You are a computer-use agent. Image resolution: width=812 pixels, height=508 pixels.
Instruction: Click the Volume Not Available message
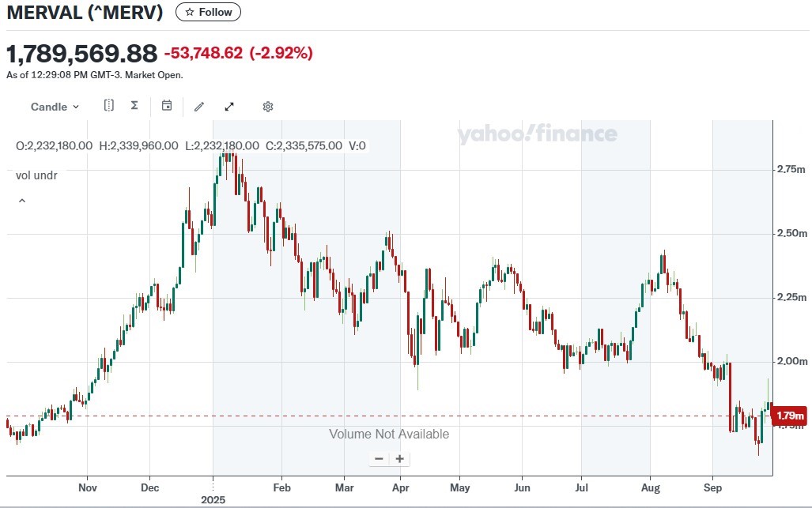point(389,434)
